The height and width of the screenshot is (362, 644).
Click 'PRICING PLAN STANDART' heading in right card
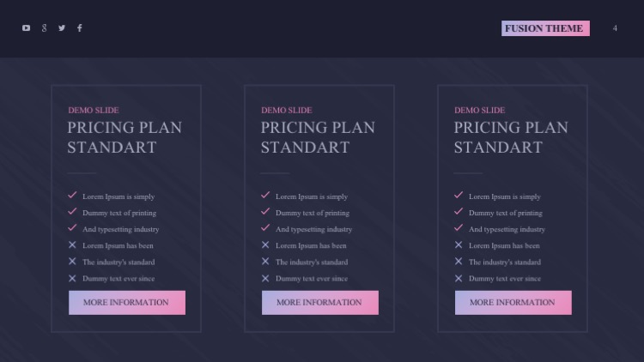[511, 137]
